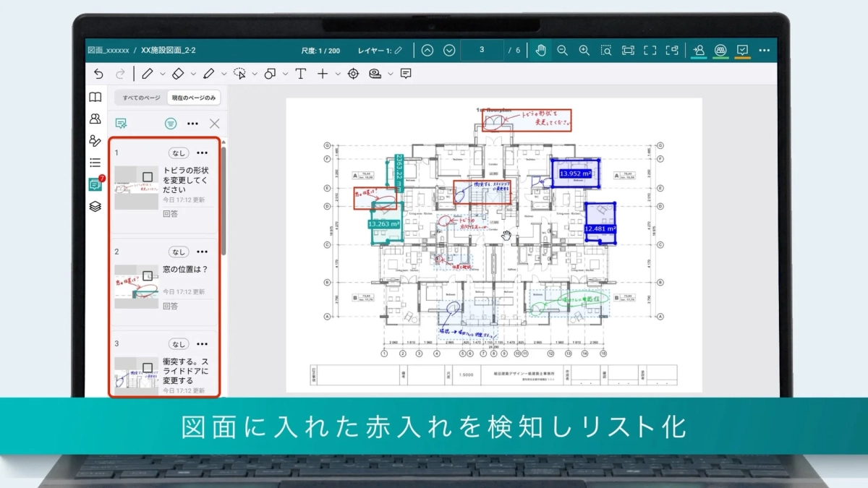Click 回答 under 窓の位置は？ comment
868x488 pixels.
171,306
